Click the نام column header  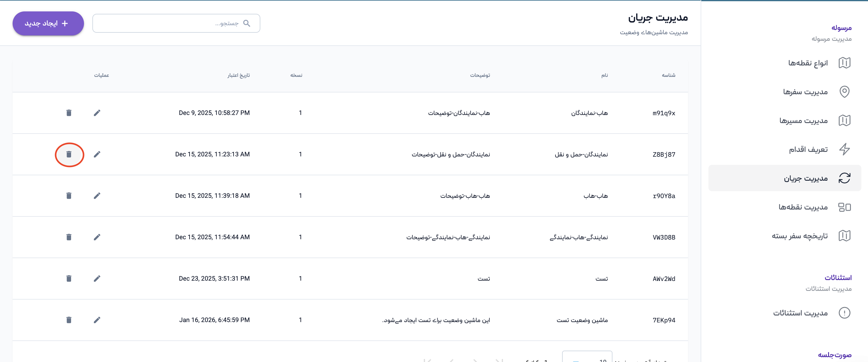click(604, 75)
